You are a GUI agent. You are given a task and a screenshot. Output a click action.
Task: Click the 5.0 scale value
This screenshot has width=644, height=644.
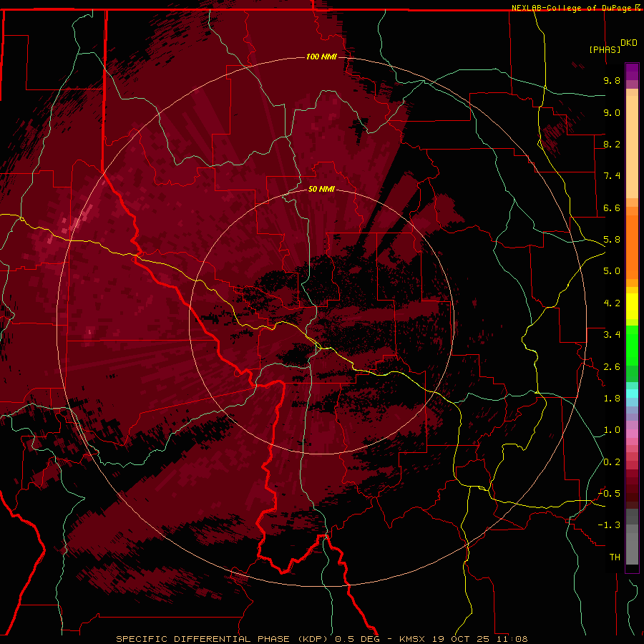coord(612,271)
